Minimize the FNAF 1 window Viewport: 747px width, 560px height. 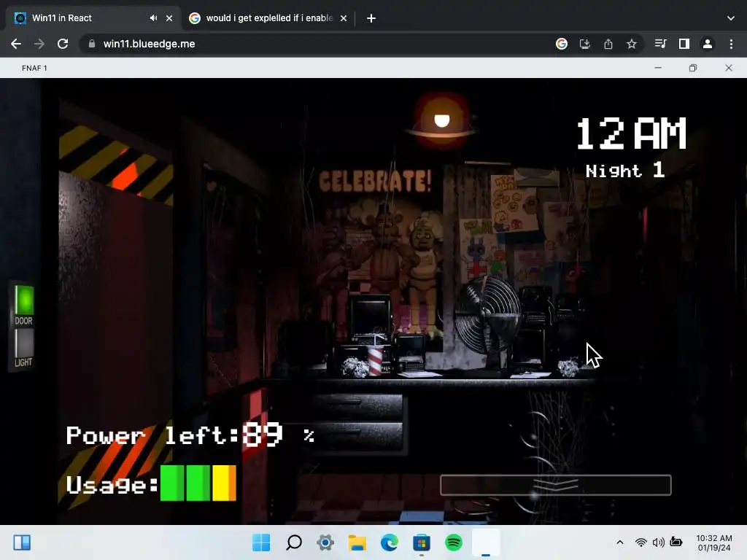click(658, 68)
